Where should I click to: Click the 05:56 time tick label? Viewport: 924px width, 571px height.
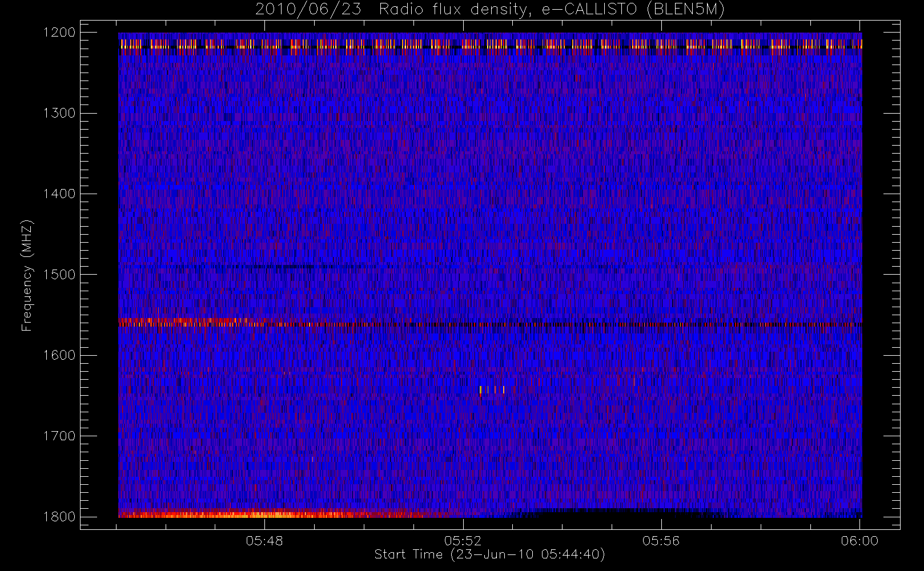click(661, 541)
